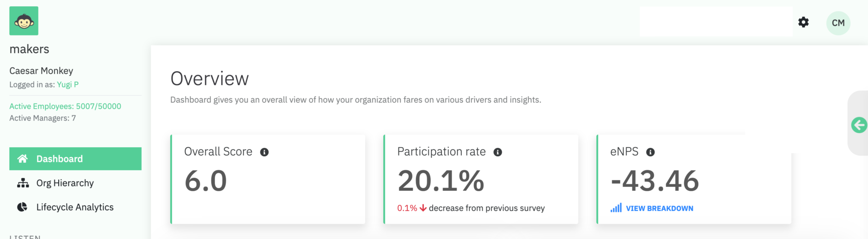The height and width of the screenshot is (239, 868).
Task: Click the red decrease arrow icon
Action: (x=423, y=208)
